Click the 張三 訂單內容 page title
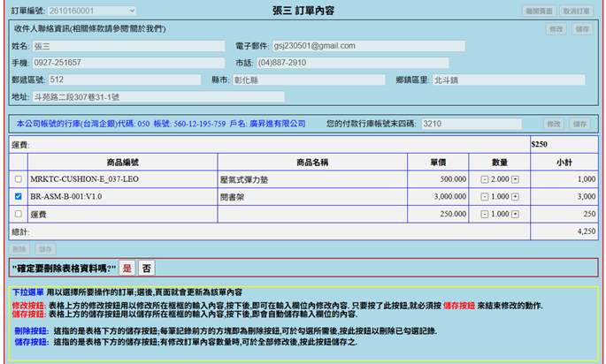 [303, 11]
